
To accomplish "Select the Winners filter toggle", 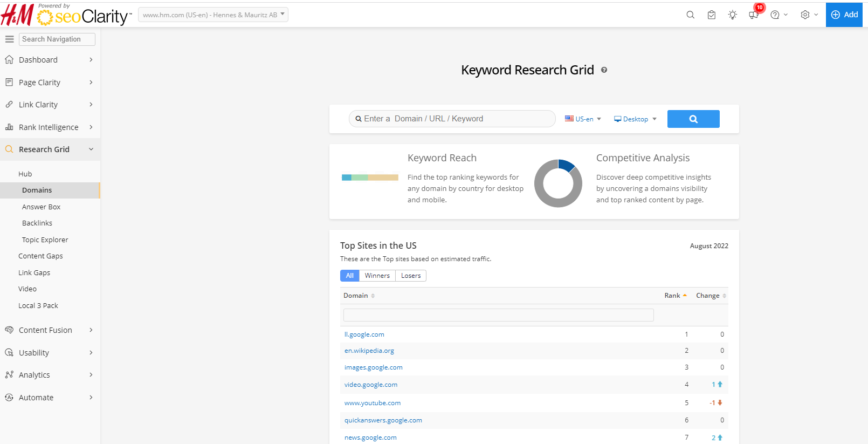I will (x=377, y=276).
